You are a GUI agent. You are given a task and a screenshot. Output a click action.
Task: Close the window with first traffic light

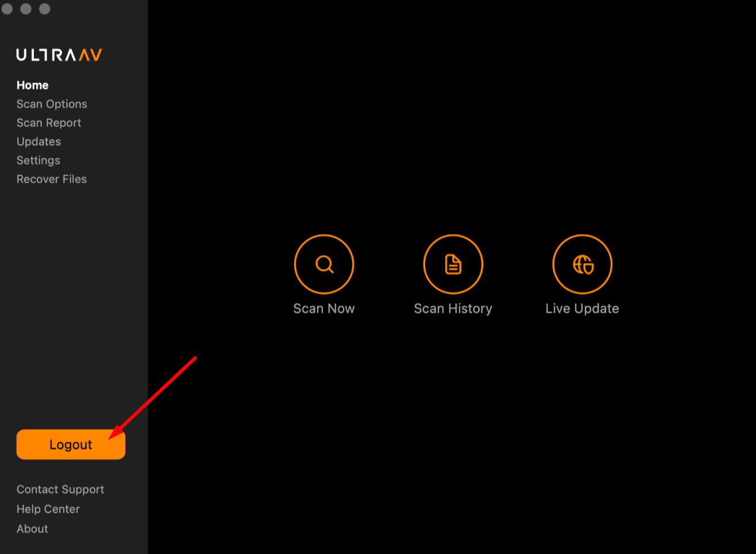click(x=7, y=9)
